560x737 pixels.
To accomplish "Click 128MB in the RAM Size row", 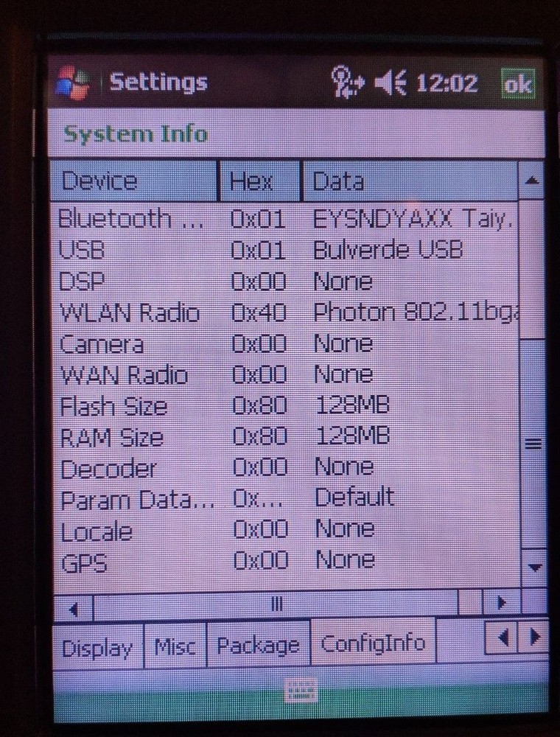I will [x=352, y=436].
